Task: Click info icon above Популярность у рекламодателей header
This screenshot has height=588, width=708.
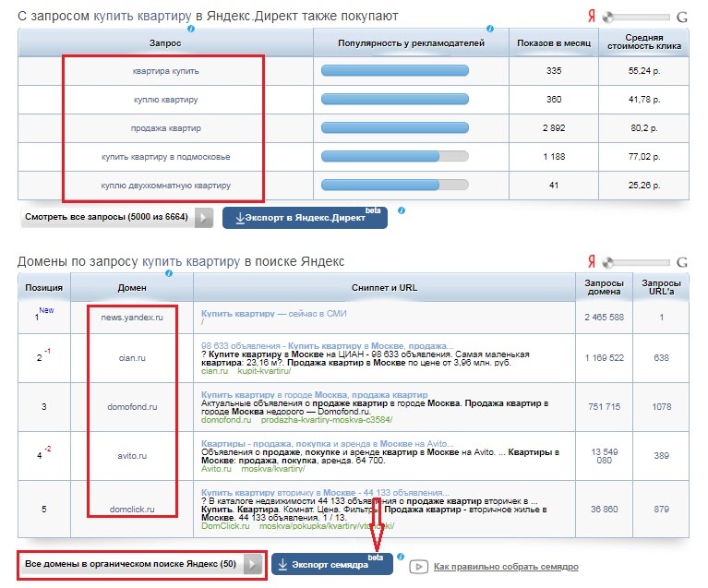Action: [x=490, y=29]
